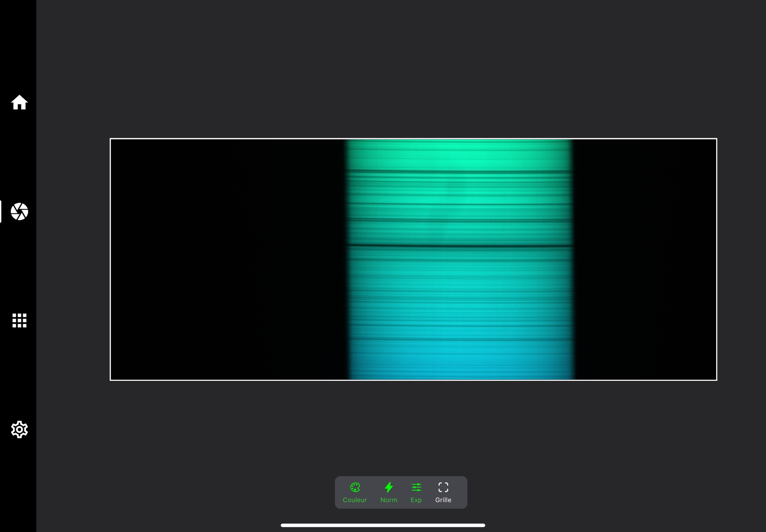Open the gallery grid icon in the sidebar
This screenshot has height=532, width=766.
[x=19, y=320]
